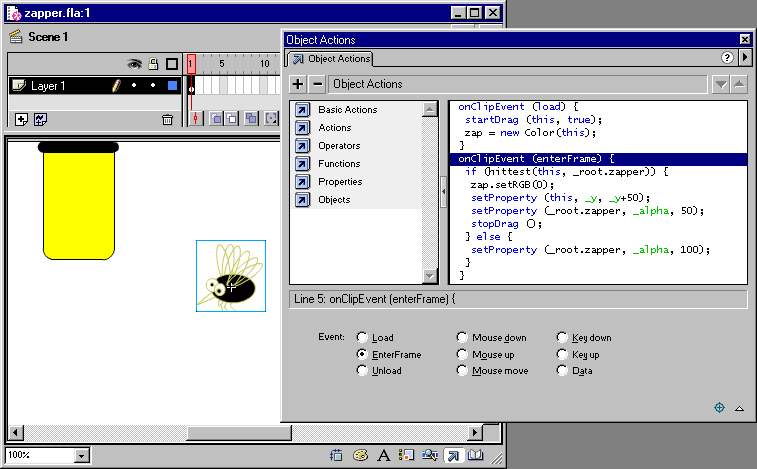Toggle the eye column to hide all layers
Image resolution: width=757 pixels, height=469 pixels.
click(134, 64)
